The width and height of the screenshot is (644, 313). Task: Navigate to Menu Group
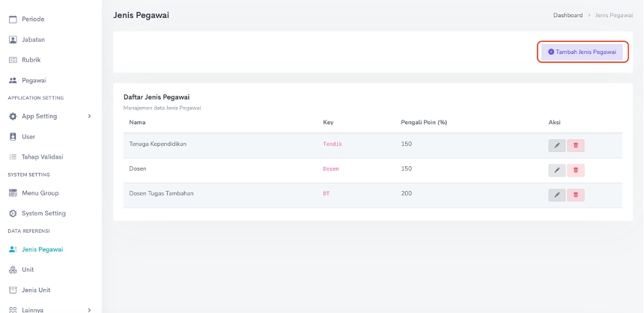tap(40, 193)
